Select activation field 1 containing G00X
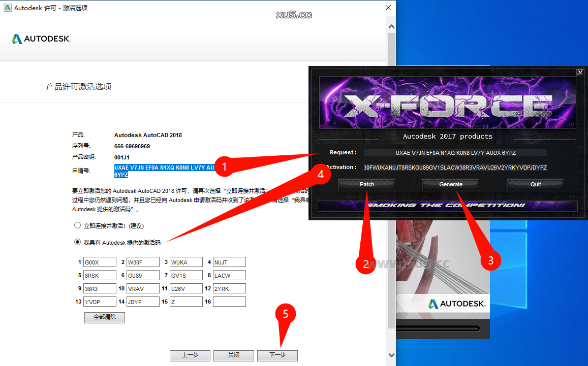The image size is (588, 366). tap(100, 262)
